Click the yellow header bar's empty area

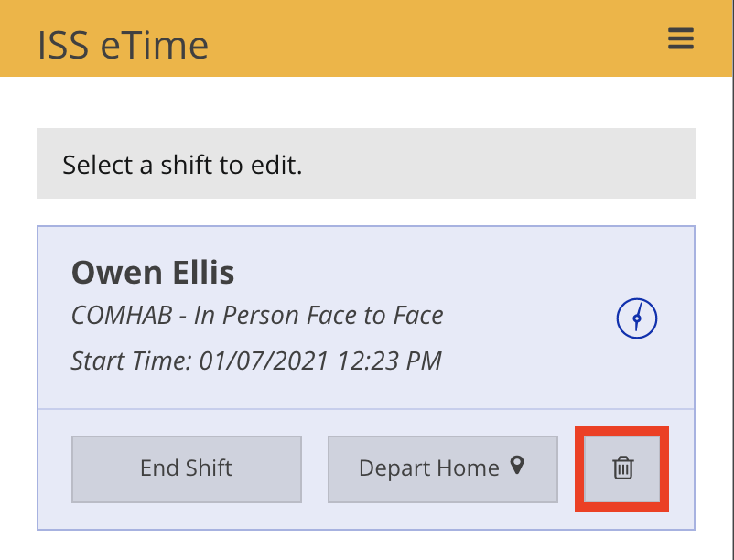(x=439, y=38)
